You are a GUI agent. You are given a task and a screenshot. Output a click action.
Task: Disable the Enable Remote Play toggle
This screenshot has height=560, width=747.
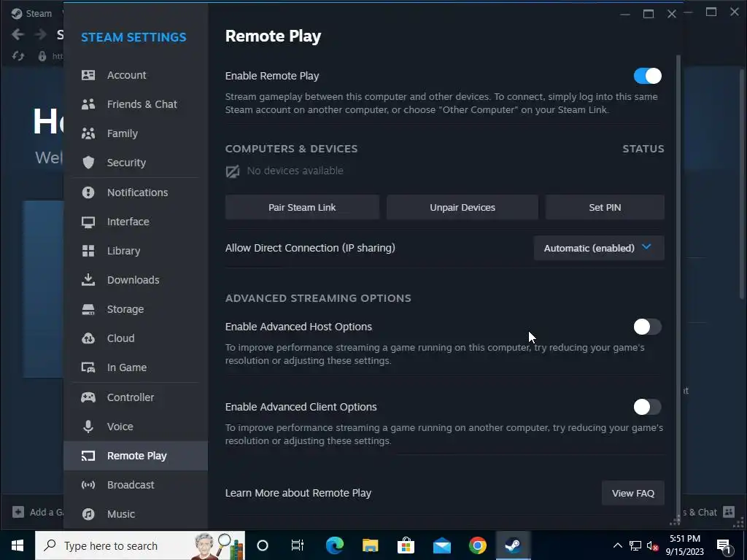[x=648, y=76]
